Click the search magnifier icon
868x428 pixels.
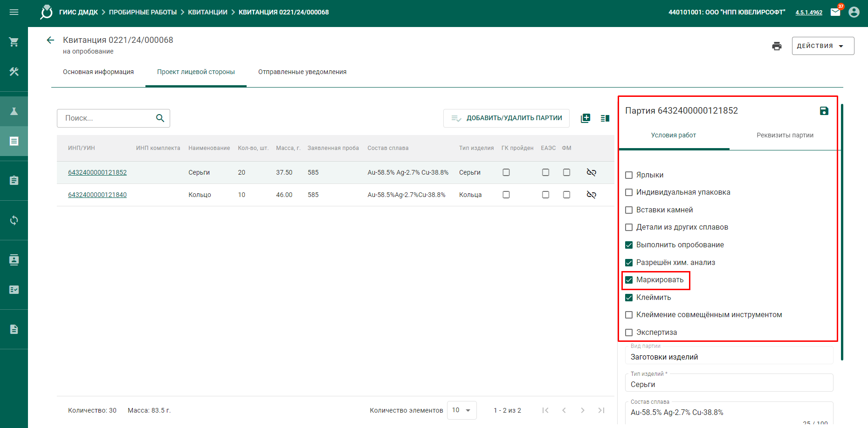pyautogui.click(x=160, y=118)
